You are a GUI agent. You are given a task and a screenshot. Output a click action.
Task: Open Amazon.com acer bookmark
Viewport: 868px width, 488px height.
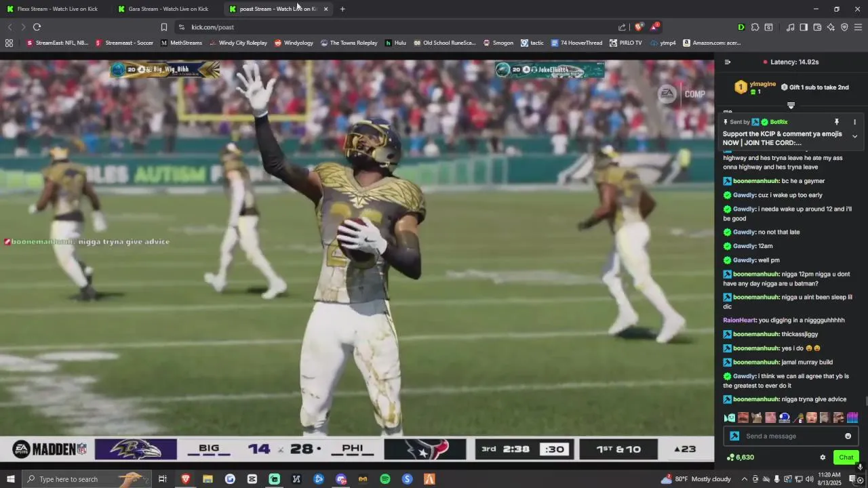711,43
